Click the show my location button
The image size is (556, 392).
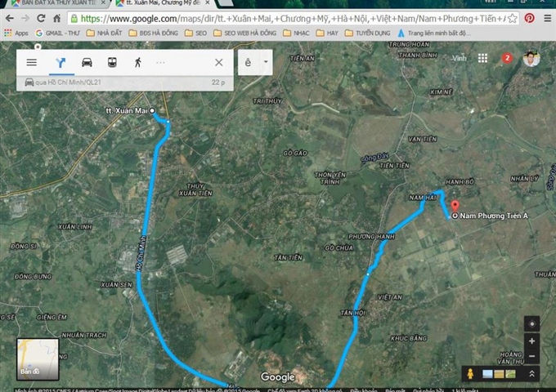pos(532,323)
